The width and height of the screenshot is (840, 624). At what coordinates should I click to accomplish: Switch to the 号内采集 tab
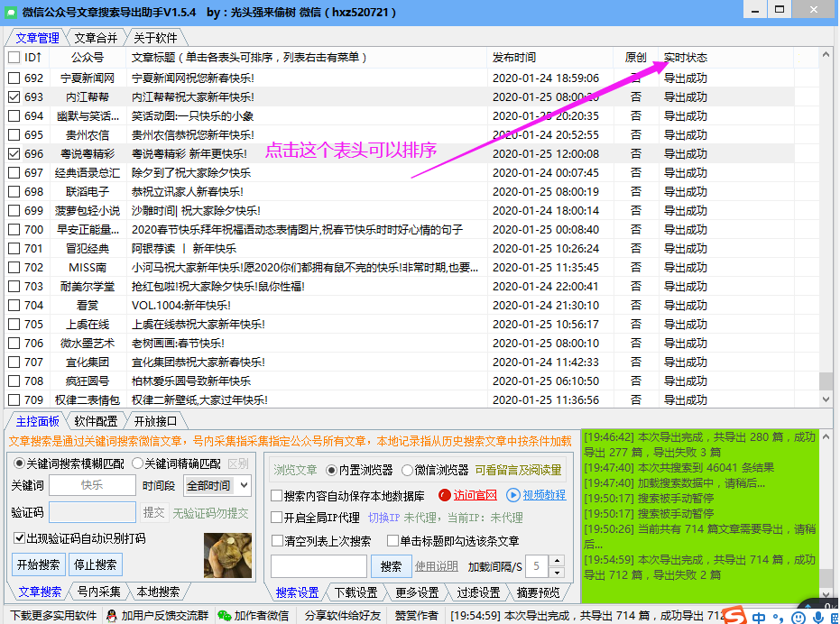(x=99, y=592)
